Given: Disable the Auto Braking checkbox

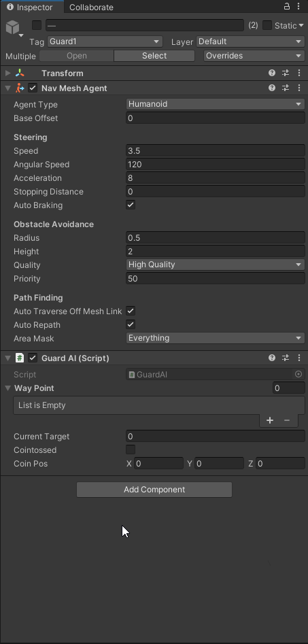Looking at the screenshot, I should click(131, 205).
